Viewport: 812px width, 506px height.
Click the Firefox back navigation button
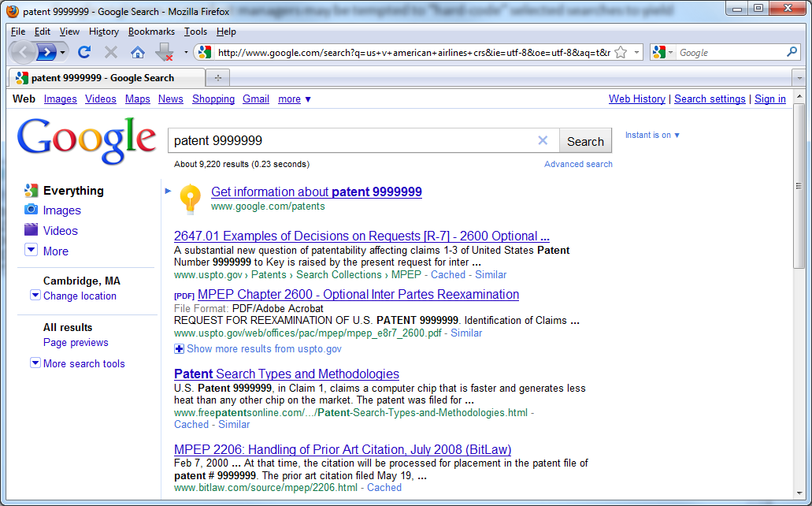(x=23, y=52)
